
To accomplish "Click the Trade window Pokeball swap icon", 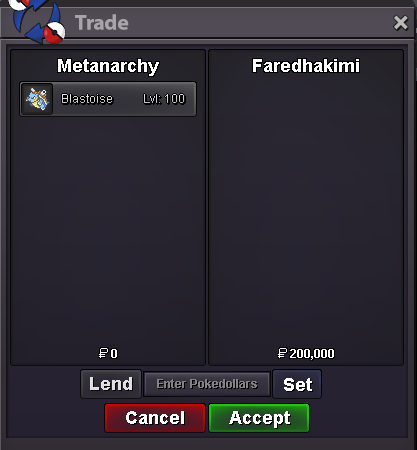I will (x=37, y=22).
